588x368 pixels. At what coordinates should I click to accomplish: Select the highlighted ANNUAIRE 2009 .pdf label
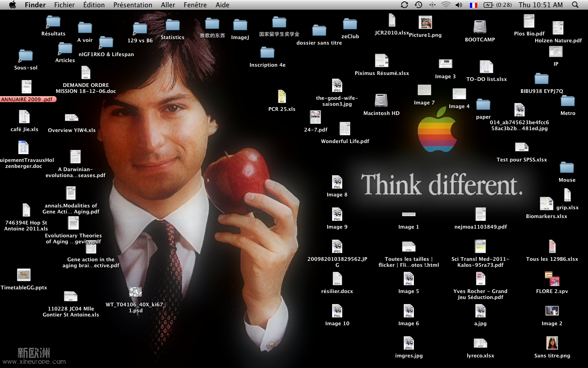[28, 99]
